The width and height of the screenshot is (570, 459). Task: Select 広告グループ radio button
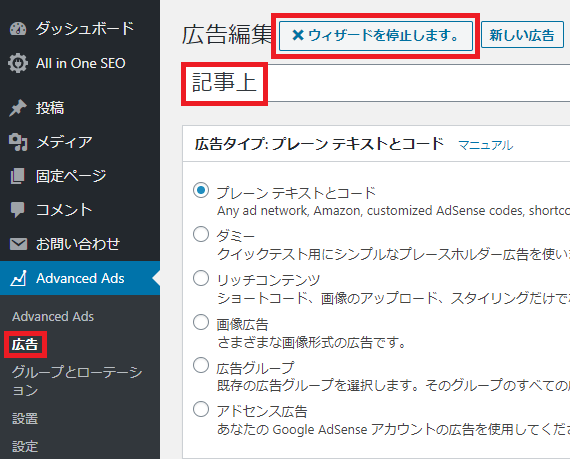tap(201, 366)
